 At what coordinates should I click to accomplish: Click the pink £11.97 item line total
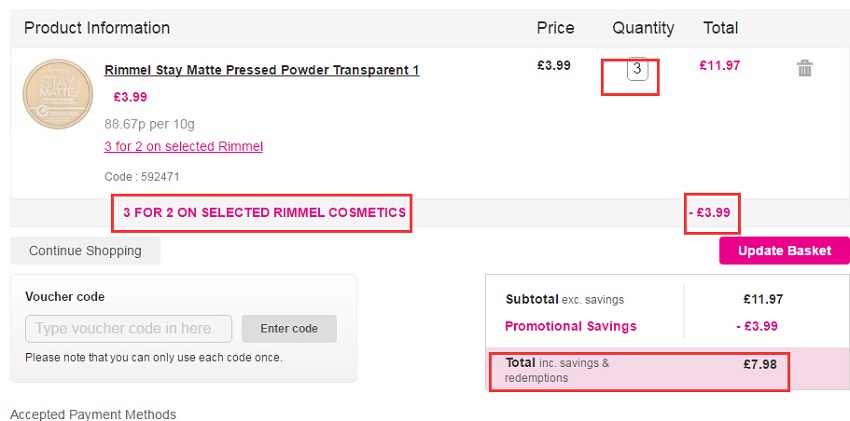tap(720, 66)
